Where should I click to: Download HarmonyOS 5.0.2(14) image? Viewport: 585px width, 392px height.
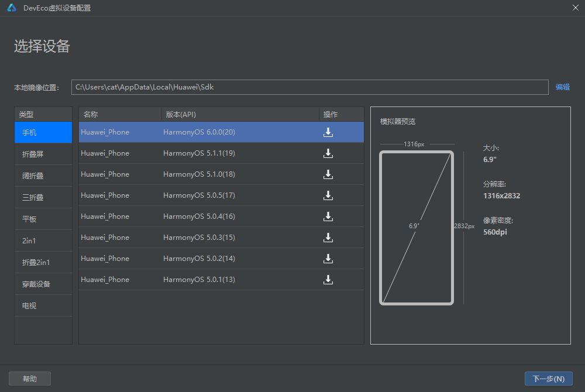328,259
